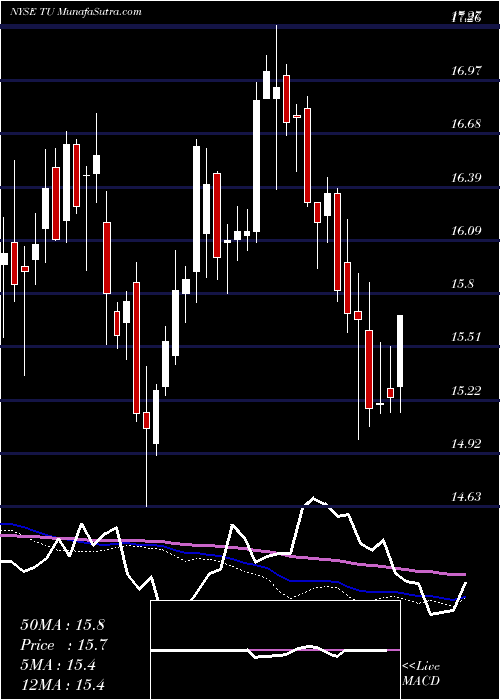This screenshot has width=500, height=700.
Task: Click the Price : 15.7 reading
Action: point(64,645)
